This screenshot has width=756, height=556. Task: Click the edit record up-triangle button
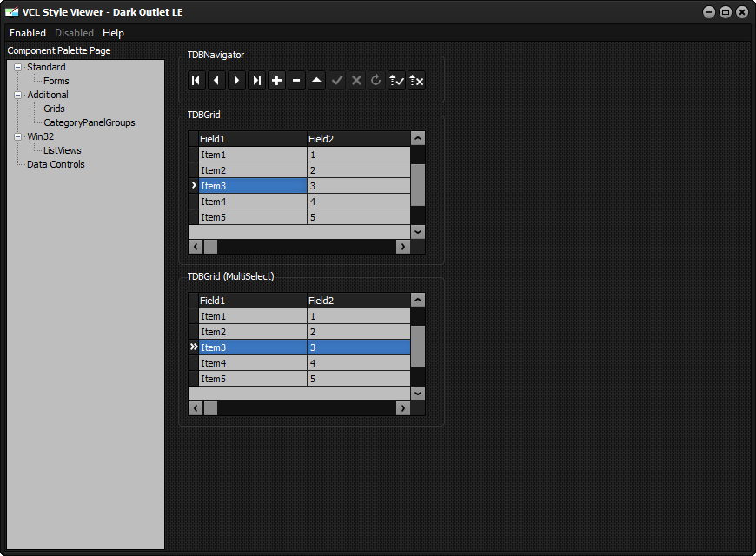point(317,81)
